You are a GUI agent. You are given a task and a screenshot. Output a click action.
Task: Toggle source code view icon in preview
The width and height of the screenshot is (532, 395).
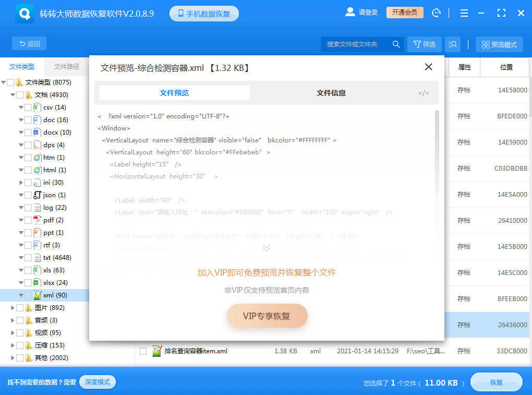(x=424, y=93)
